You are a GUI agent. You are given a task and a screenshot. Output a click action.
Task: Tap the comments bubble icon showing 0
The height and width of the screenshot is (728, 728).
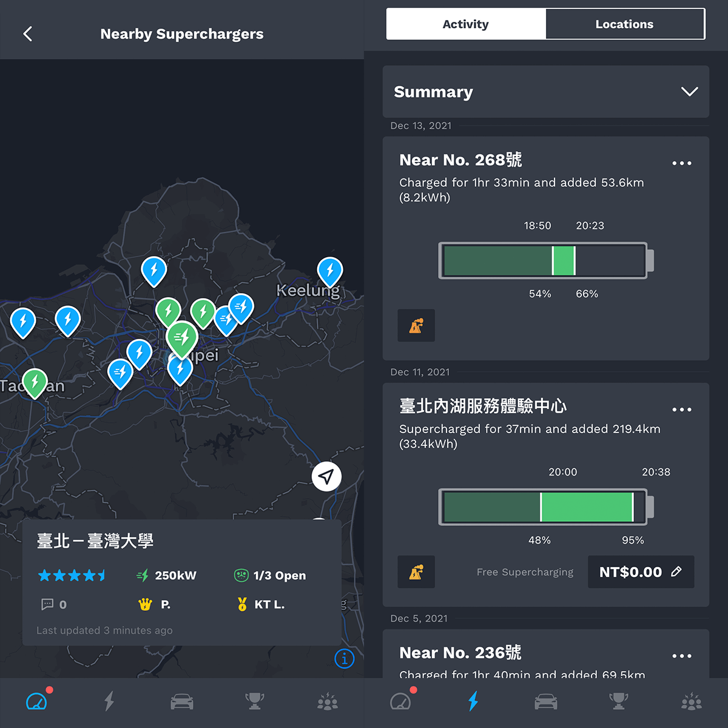[x=47, y=604]
